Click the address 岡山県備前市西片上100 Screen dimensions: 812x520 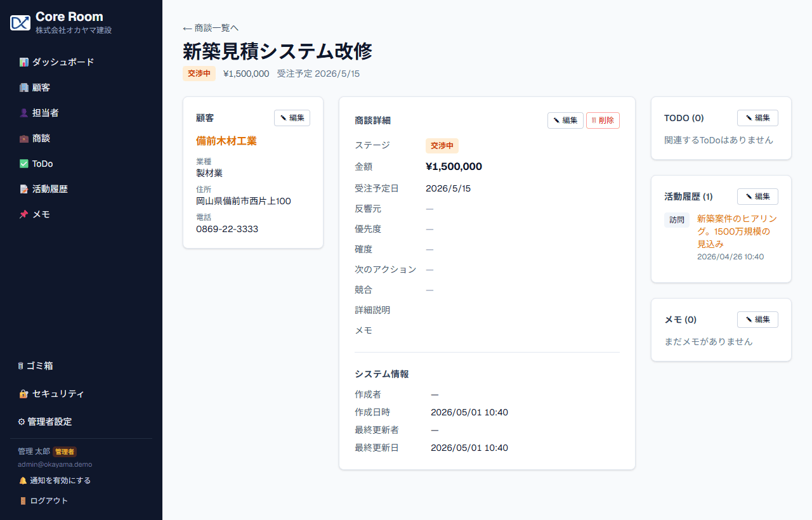(x=244, y=201)
